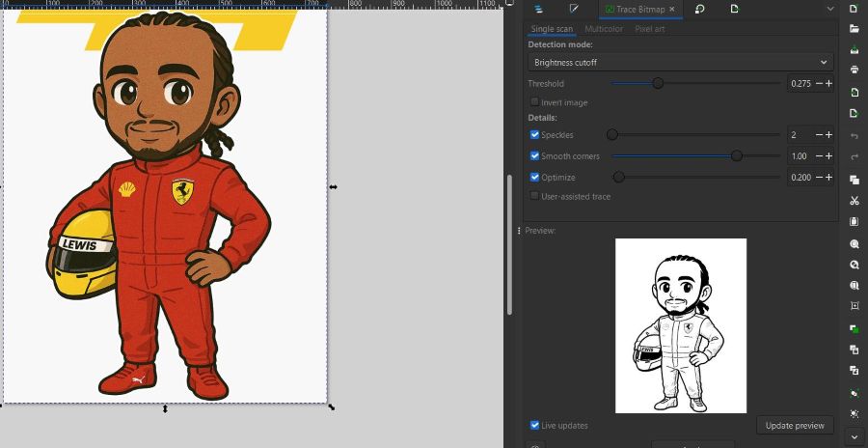868x448 pixels.
Task: Click the Center page zoom icon
Action: [854, 305]
